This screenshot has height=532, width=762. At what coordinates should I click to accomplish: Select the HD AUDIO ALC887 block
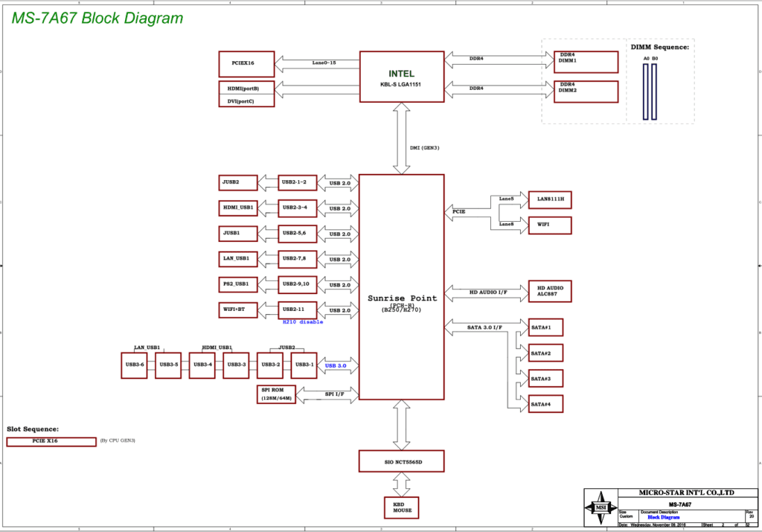coord(550,291)
